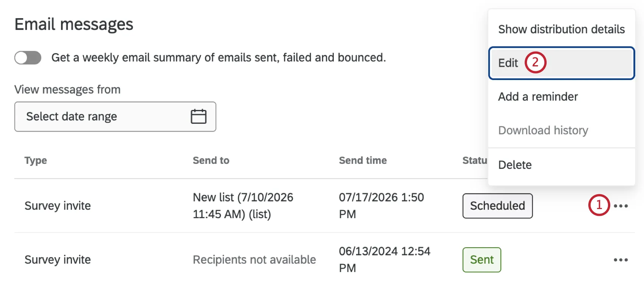The height and width of the screenshot is (283, 644).
Task: Select date range input field
Action: coord(115,116)
